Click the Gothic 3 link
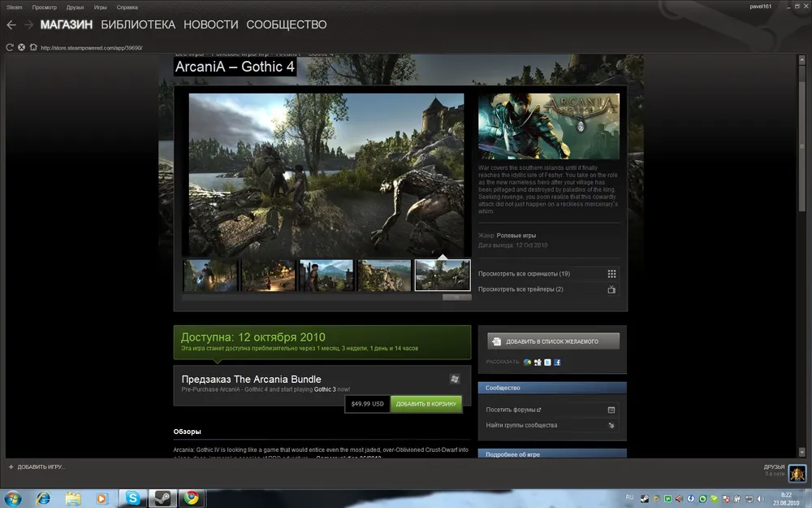Image resolution: width=812 pixels, height=508 pixels. (x=327, y=389)
